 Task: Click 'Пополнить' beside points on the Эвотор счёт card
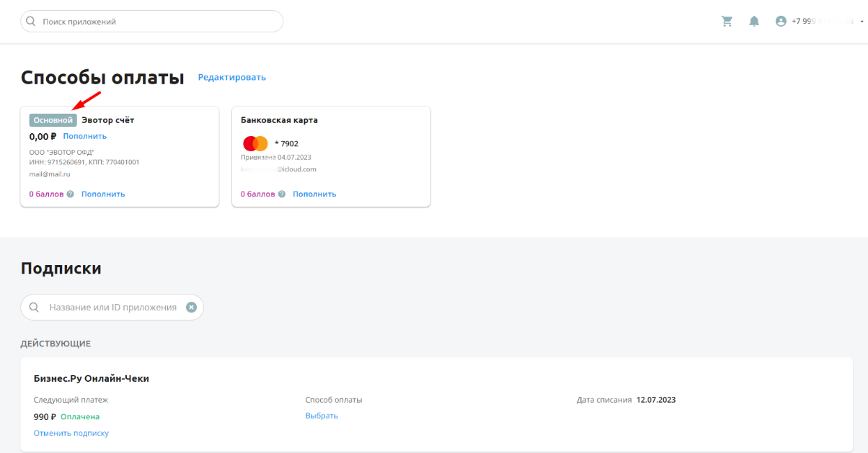click(x=103, y=194)
